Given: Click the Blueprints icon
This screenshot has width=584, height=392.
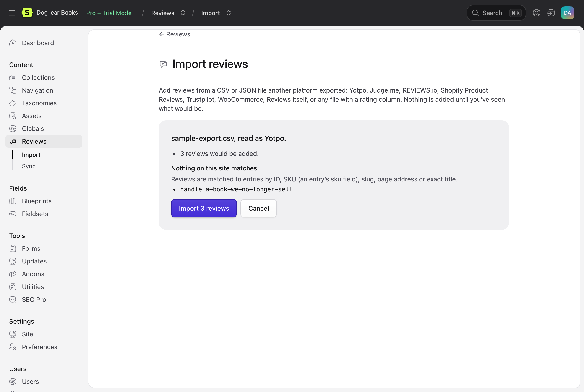Looking at the screenshot, I should [x=13, y=201].
